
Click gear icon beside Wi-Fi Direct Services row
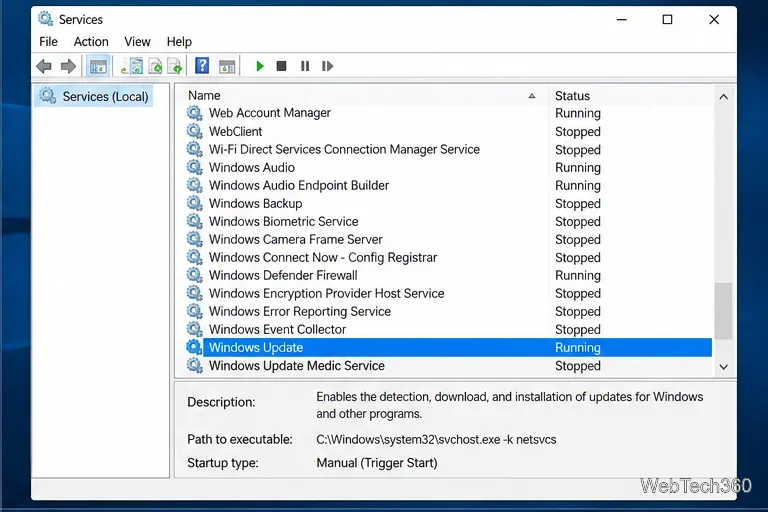pyautogui.click(x=194, y=149)
